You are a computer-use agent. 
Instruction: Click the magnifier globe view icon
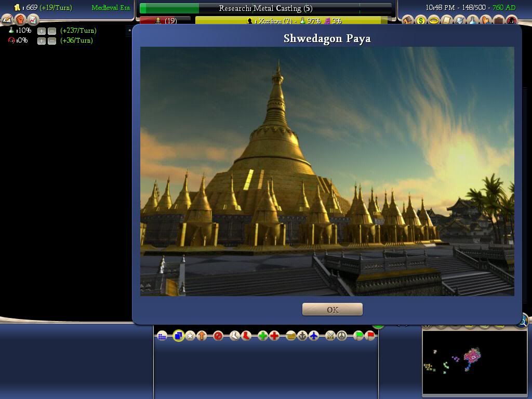(x=523, y=321)
